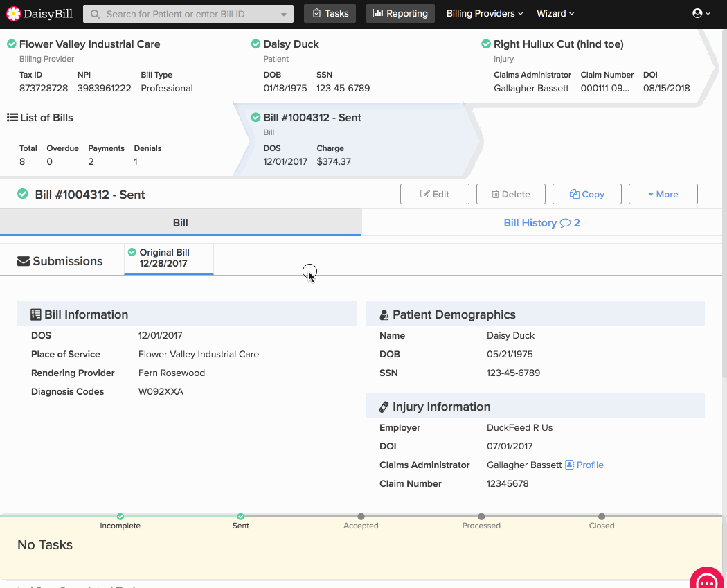Click the check icon beside Right Hullux Cut
The height and width of the screenshot is (588, 727).
tap(486, 44)
